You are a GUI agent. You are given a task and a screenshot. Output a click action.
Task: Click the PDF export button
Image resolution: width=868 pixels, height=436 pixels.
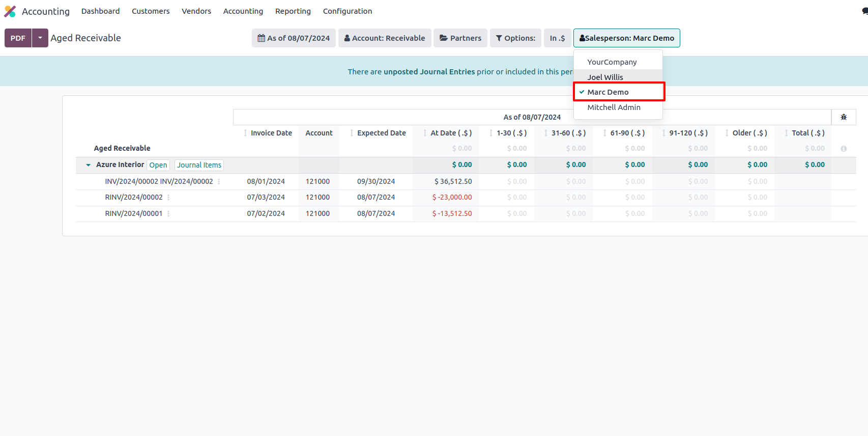18,38
